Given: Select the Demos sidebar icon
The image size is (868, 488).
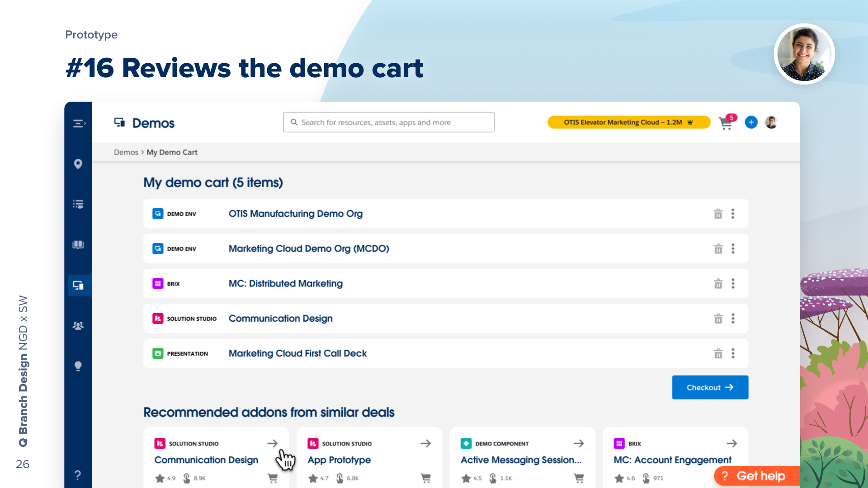Looking at the screenshot, I should tap(78, 286).
